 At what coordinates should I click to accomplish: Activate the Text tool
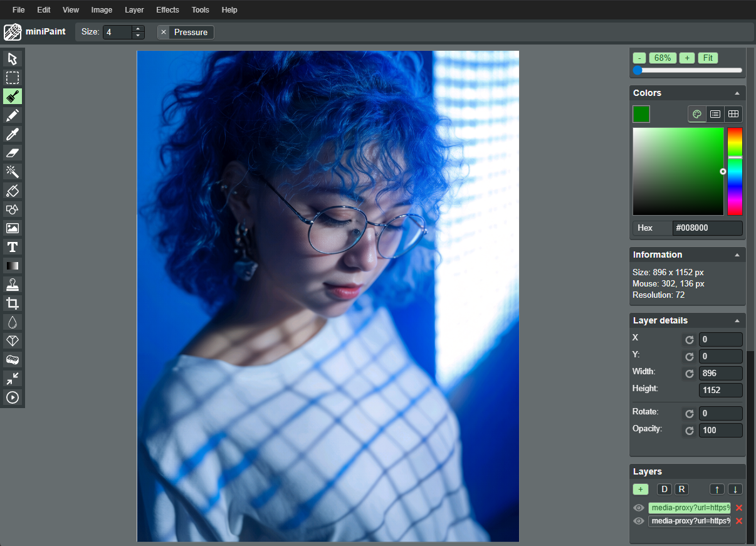[13, 247]
